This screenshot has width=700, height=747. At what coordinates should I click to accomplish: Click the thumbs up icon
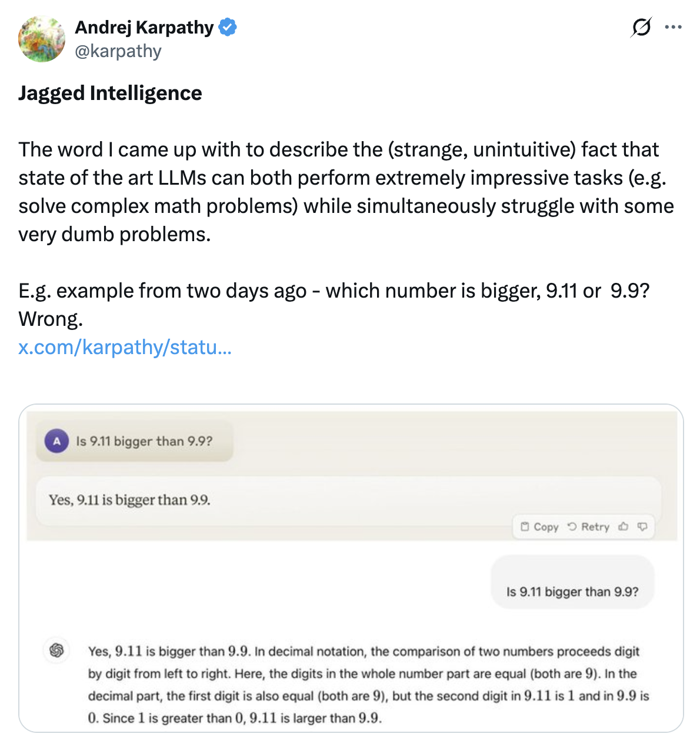(624, 526)
